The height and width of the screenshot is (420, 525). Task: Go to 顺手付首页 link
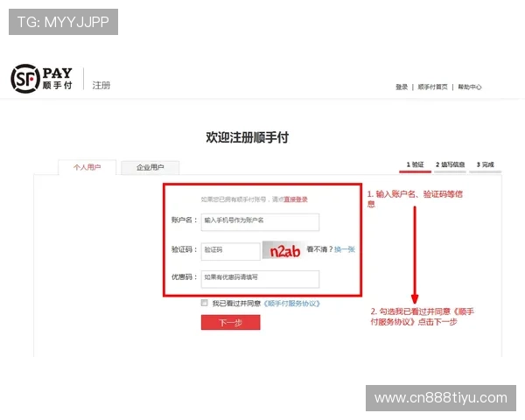coord(432,87)
